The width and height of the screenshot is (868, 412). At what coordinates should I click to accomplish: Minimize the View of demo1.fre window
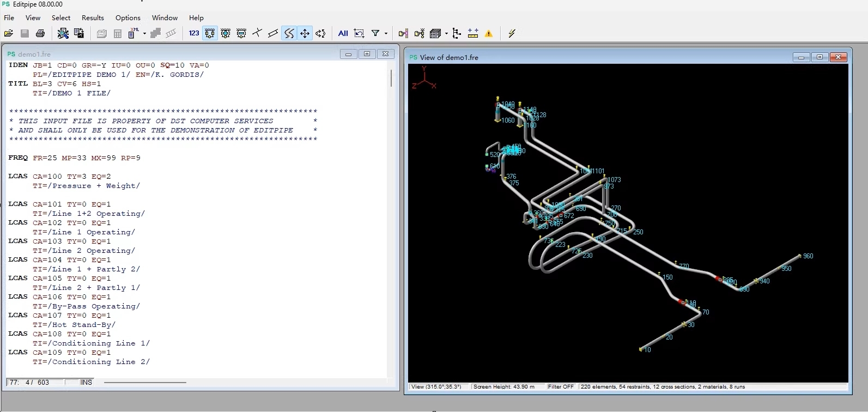801,57
